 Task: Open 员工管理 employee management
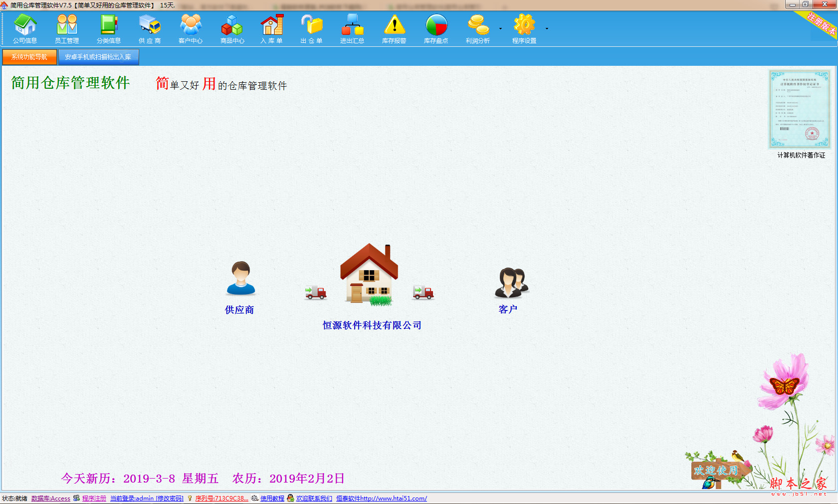tap(67, 29)
